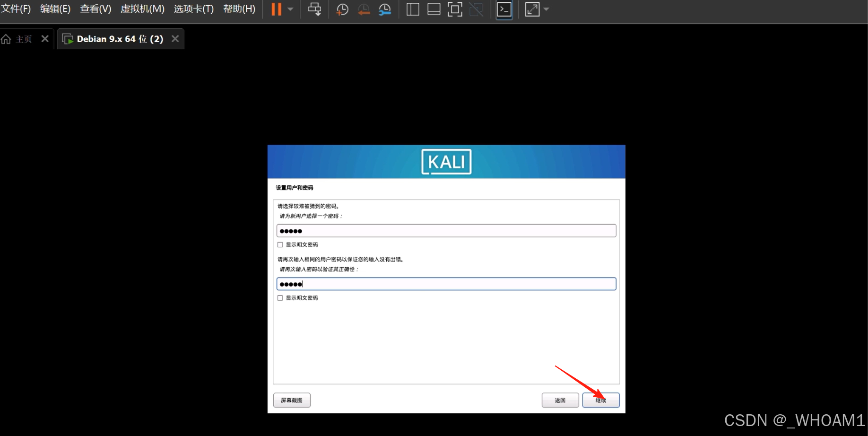This screenshot has width=868, height=436.
Task: Click the stretch guest display icon
Action: 532,9
